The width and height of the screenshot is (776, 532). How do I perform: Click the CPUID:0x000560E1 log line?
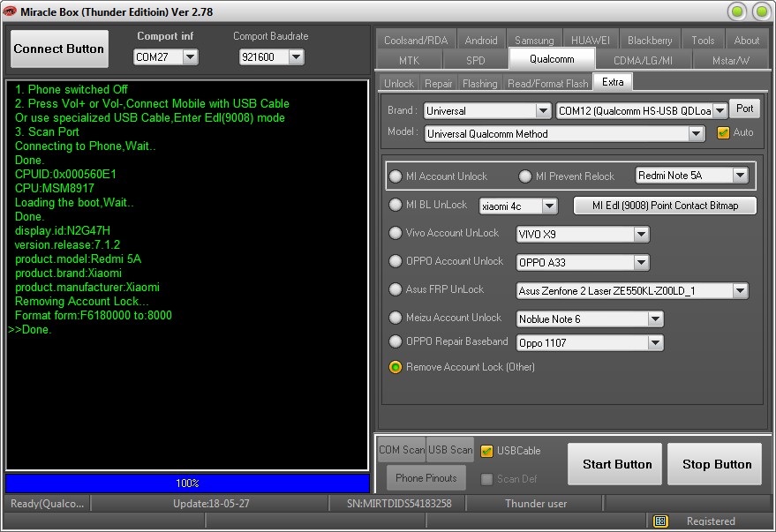pos(66,174)
